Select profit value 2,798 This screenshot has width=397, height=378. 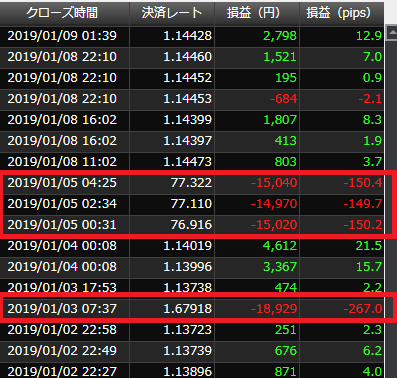280,35
